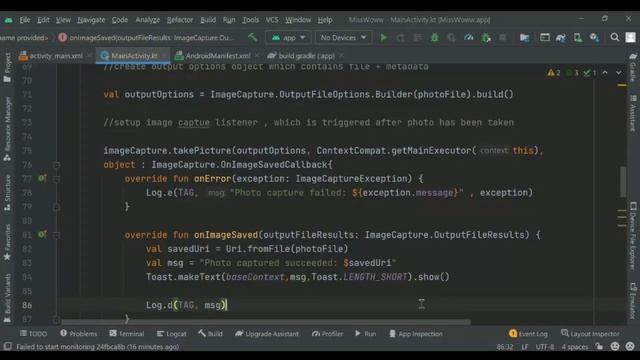Open the app run configuration dropdown
This screenshot has height=360, width=640.
(x=288, y=38)
